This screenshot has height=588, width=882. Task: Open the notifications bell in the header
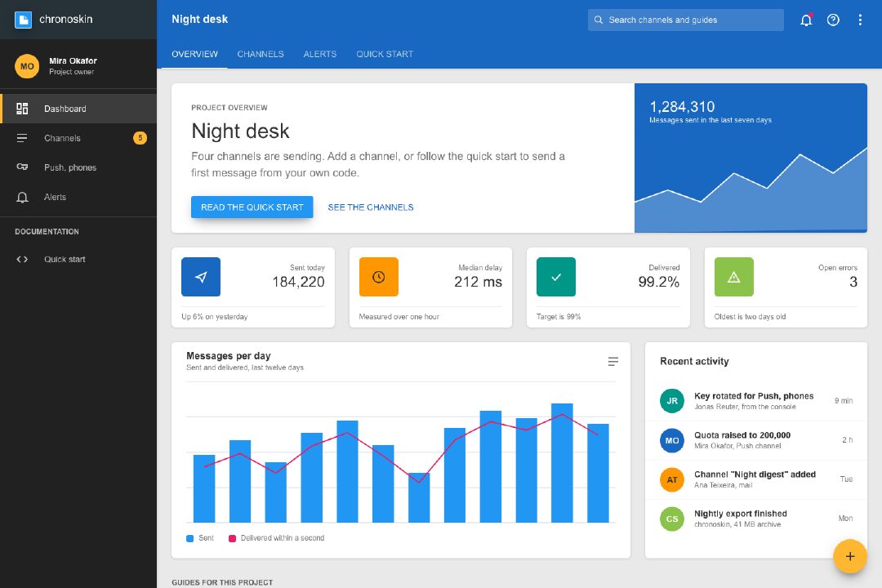(x=806, y=20)
